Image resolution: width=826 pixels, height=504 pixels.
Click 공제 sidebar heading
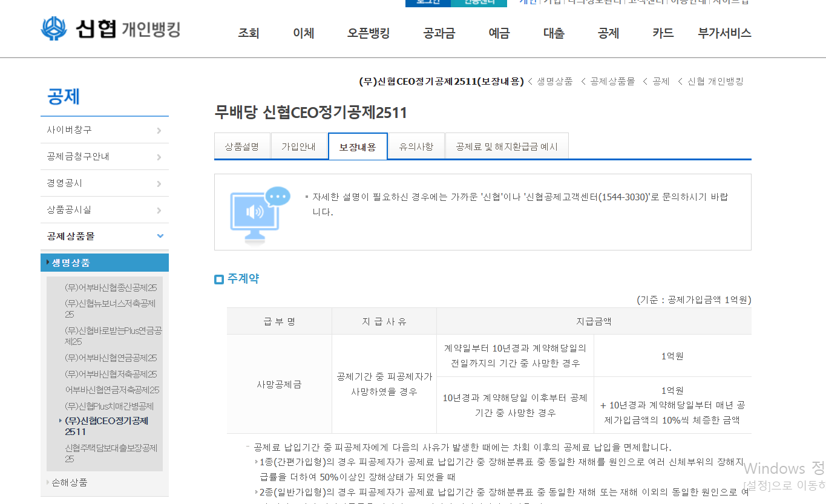point(64,97)
